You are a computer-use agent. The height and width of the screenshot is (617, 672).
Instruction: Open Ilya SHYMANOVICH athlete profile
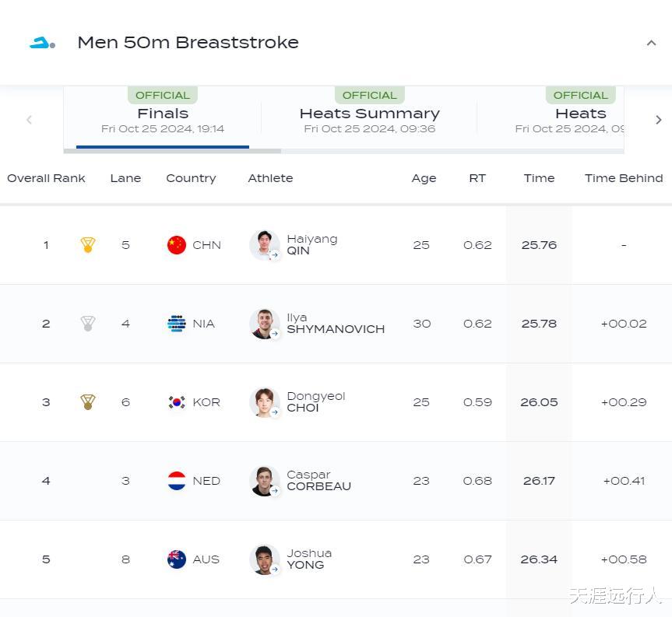pos(335,324)
